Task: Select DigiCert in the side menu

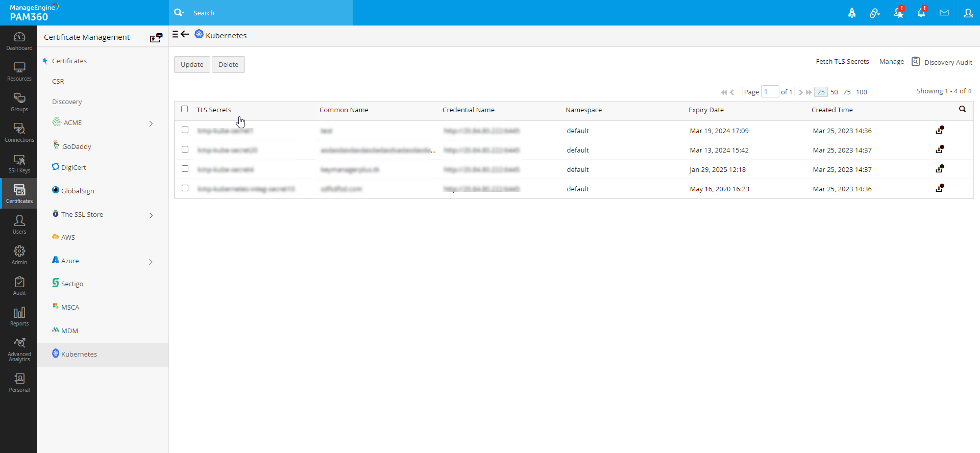Action: [73, 167]
